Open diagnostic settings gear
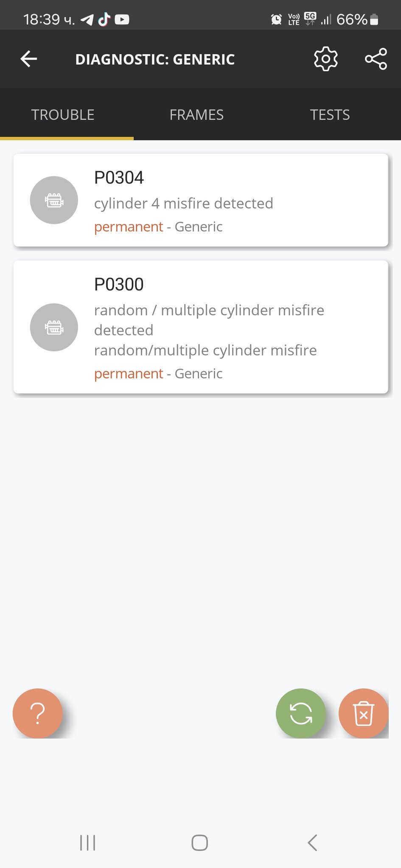Image resolution: width=401 pixels, height=868 pixels. (x=325, y=59)
